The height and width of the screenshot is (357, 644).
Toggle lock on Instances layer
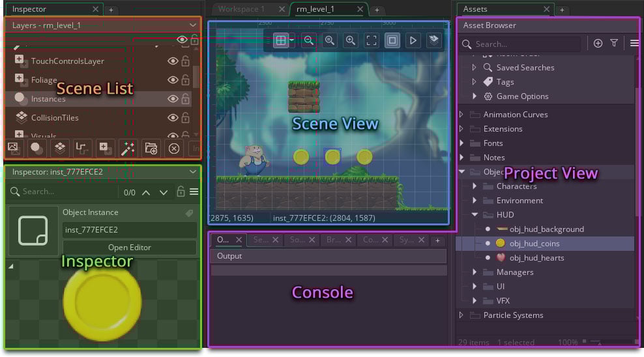tap(186, 98)
